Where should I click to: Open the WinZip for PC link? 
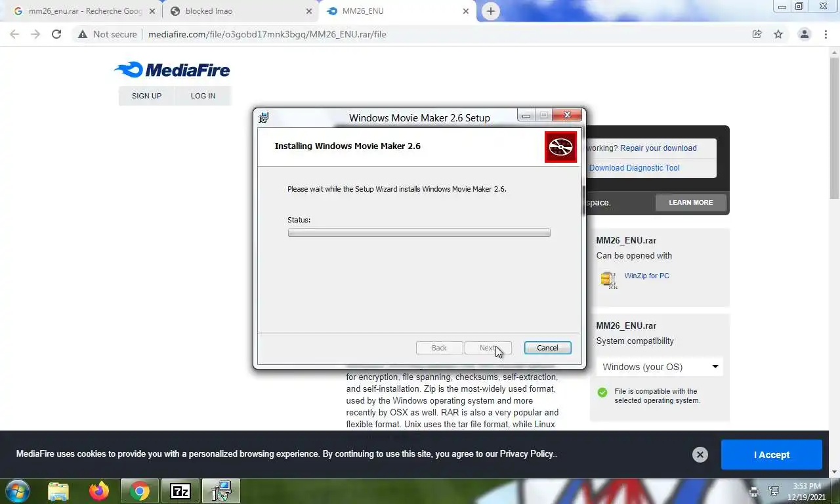(646, 276)
